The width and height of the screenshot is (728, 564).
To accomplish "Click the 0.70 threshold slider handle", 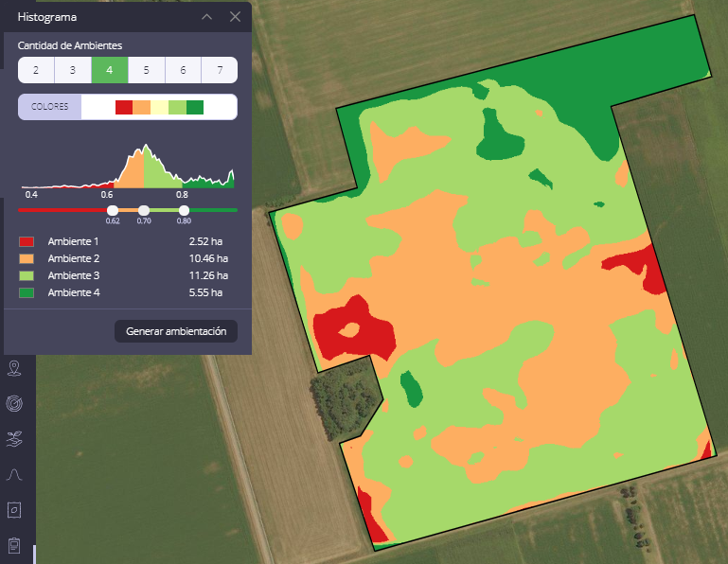I will click(144, 210).
